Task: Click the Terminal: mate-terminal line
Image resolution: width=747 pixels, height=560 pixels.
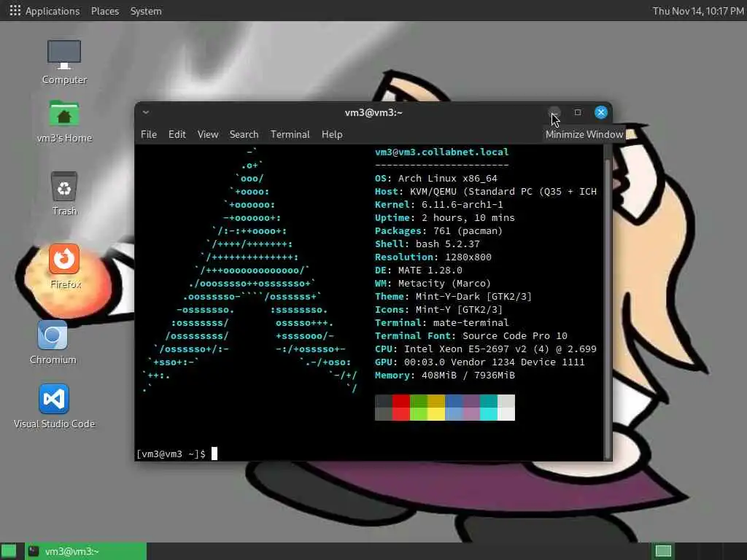Action: click(441, 322)
